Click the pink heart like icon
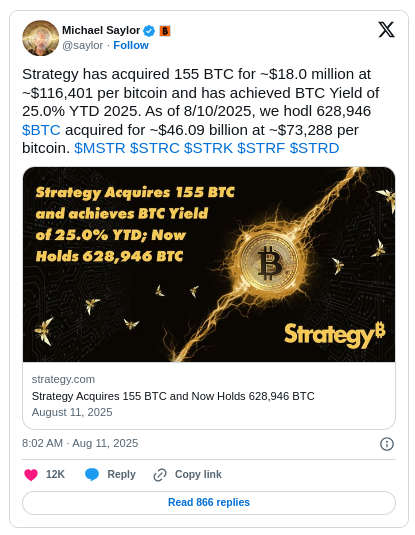The image size is (415, 535). [31, 475]
